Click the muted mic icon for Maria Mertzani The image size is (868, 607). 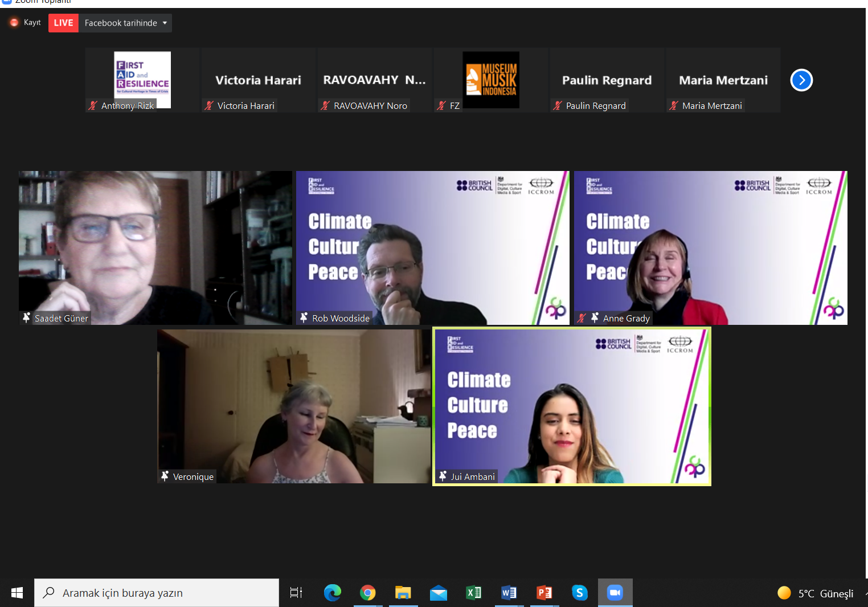pos(674,105)
